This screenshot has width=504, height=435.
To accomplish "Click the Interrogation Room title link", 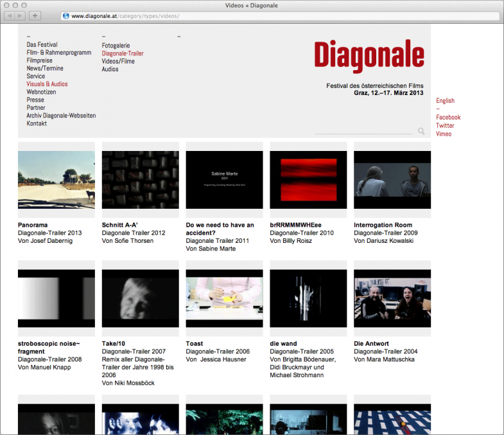I will tap(383, 226).
